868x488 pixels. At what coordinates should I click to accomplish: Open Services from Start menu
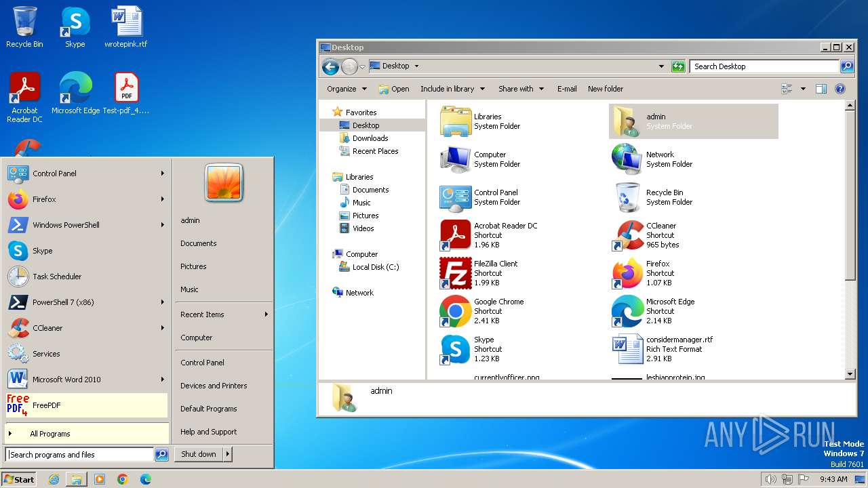(87, 354)
